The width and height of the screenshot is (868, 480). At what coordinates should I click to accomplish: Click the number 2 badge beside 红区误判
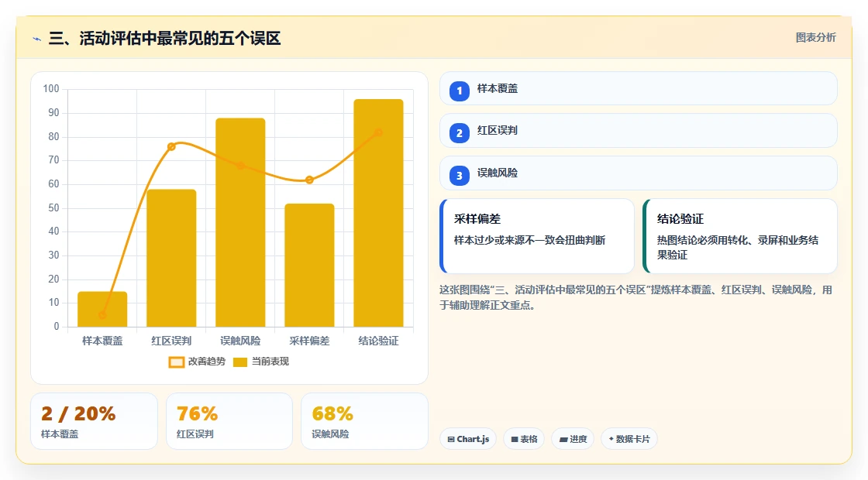pyautogui.click(x=459, y=132)
